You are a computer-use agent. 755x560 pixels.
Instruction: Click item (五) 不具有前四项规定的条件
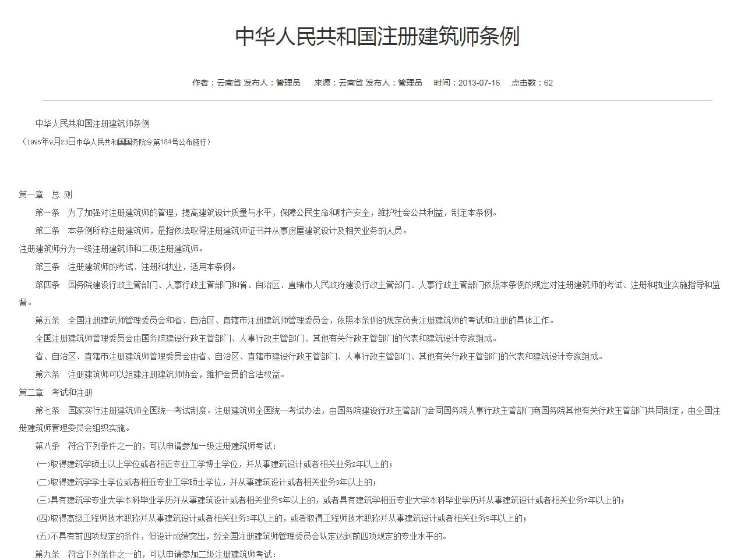[x=242, y=537]
